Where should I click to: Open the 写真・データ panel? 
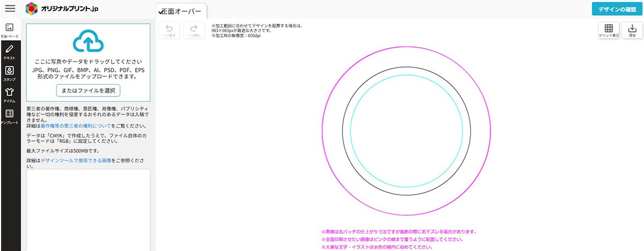tap(10, 31)
